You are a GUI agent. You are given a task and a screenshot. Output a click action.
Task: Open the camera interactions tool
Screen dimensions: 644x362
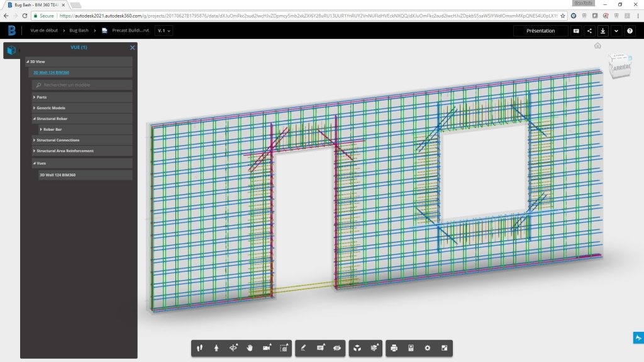(266, 348)
